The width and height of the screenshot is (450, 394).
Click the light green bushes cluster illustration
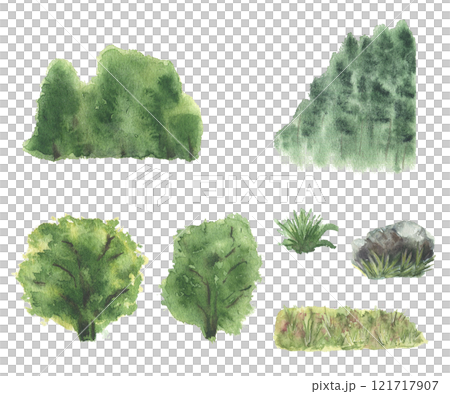pyautogui.click(x=113, y=104)
